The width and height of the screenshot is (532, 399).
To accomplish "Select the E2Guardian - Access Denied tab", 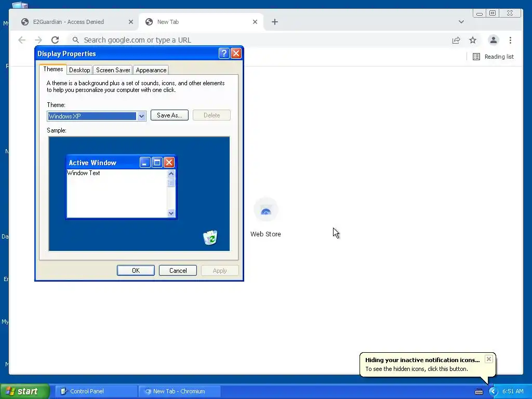I will [x=68, y=22].
